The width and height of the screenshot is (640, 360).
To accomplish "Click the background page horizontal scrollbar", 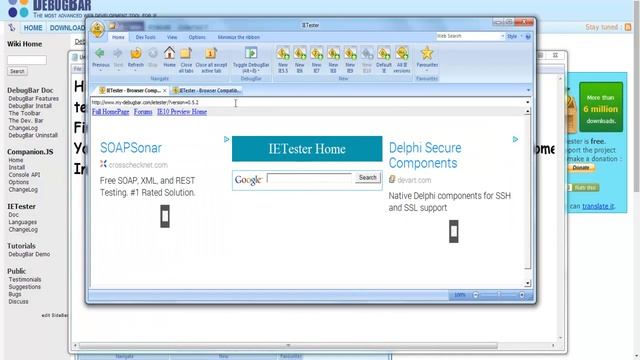I will pyautogui.click(x=288, y=346).
